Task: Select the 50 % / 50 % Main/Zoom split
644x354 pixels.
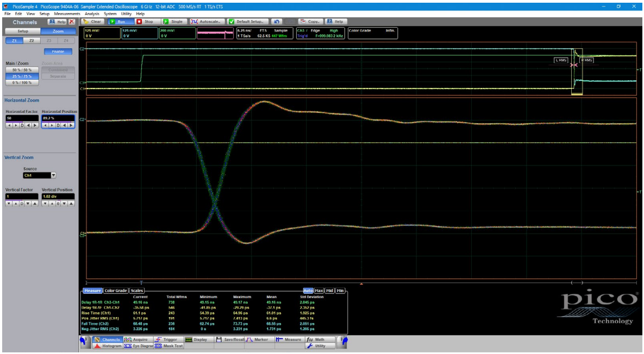Action: click(22, 70)
